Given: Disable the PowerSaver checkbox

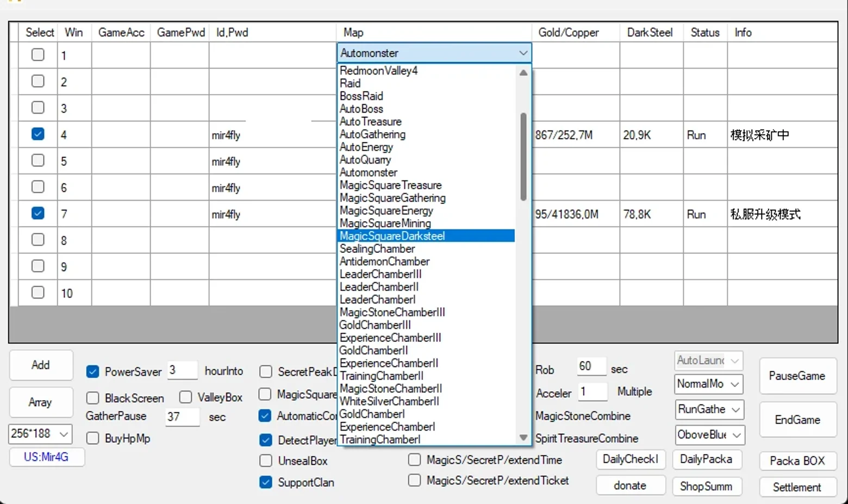Looking at the screenshot, I should click(92, 372).
